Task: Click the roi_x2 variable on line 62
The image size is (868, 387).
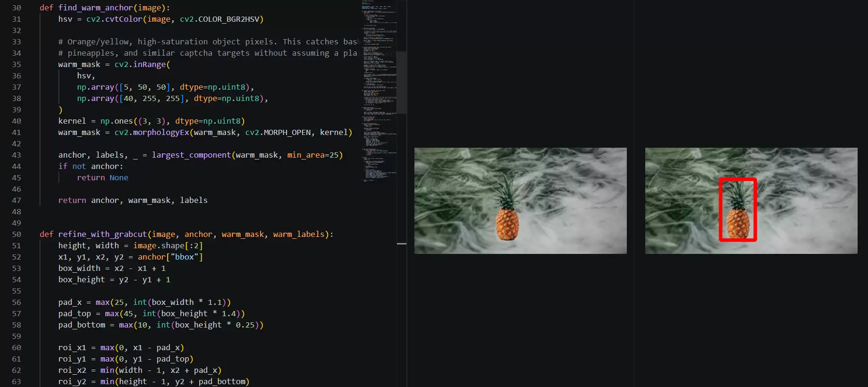Action: [x=72, y=370]
